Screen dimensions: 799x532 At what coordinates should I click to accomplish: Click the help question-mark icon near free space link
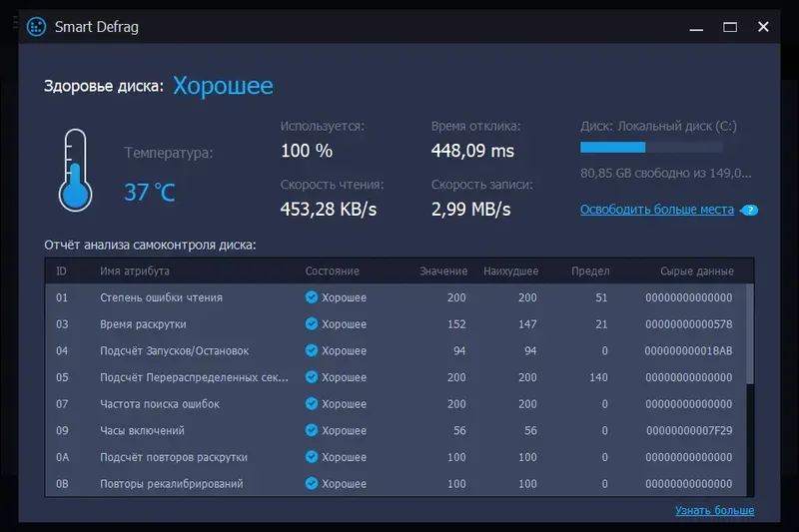(750, 211)
